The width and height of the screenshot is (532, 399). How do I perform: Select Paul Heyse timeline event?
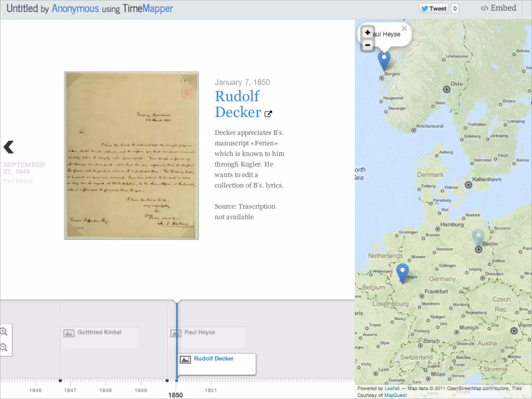pos(199,332)
